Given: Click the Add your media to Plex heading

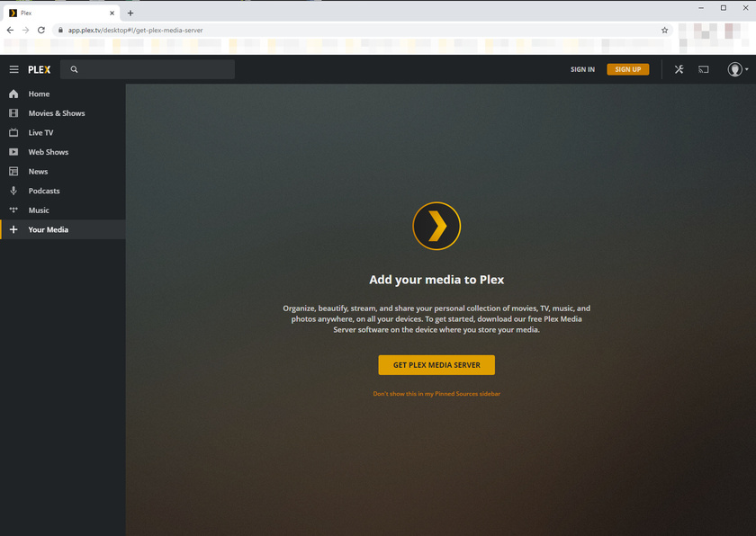Looking at the screenshot, I should [436, 280].
